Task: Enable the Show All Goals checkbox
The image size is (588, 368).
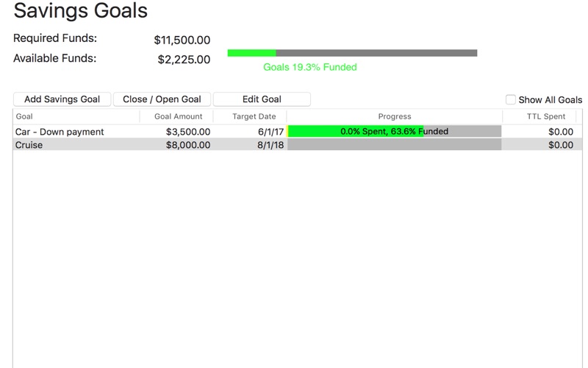Action: point(511,100)
